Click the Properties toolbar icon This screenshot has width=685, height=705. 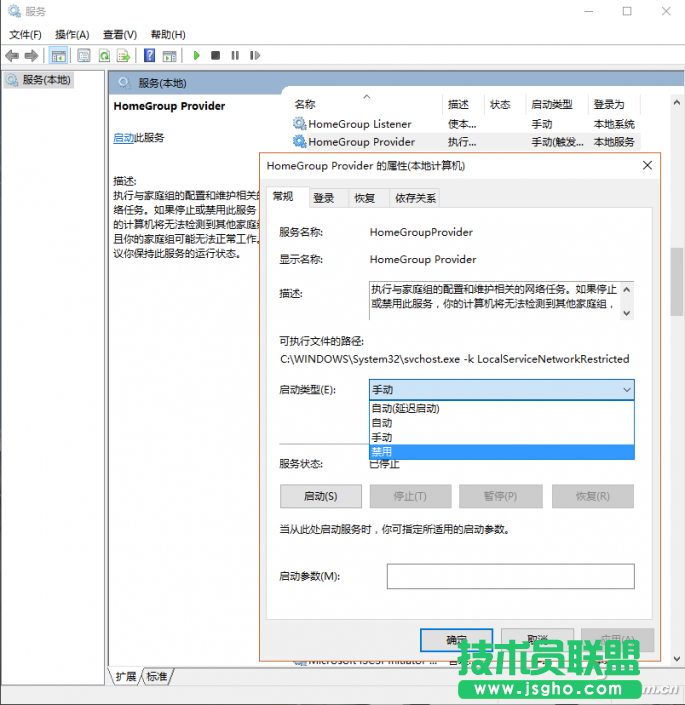click(x=84, y=56)
